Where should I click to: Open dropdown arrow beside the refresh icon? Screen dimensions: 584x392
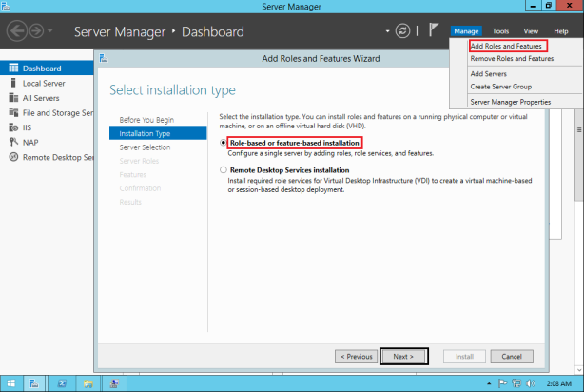tap(387, 31)
